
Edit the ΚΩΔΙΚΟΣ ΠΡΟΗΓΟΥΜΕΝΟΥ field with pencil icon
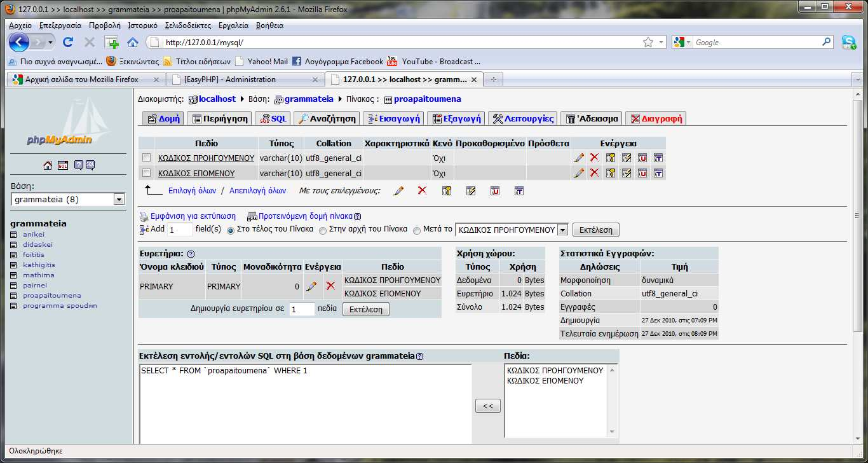click(579, 157)
